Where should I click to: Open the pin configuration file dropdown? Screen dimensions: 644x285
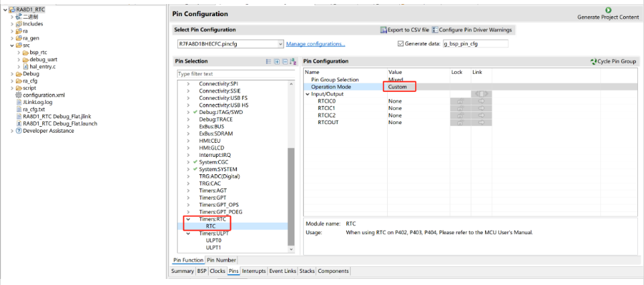pyautogui.click(x=280, y=44)
